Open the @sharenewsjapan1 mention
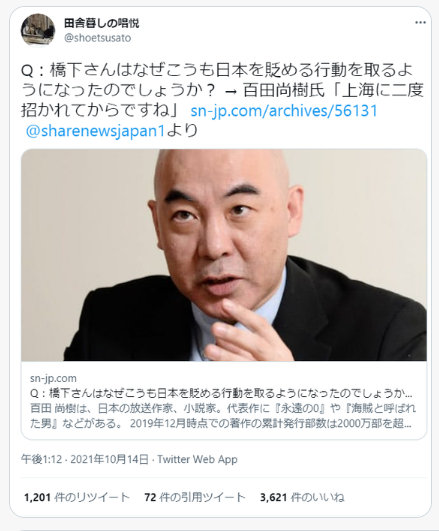The height and width of the screenshot is (531, 439). 95,131
